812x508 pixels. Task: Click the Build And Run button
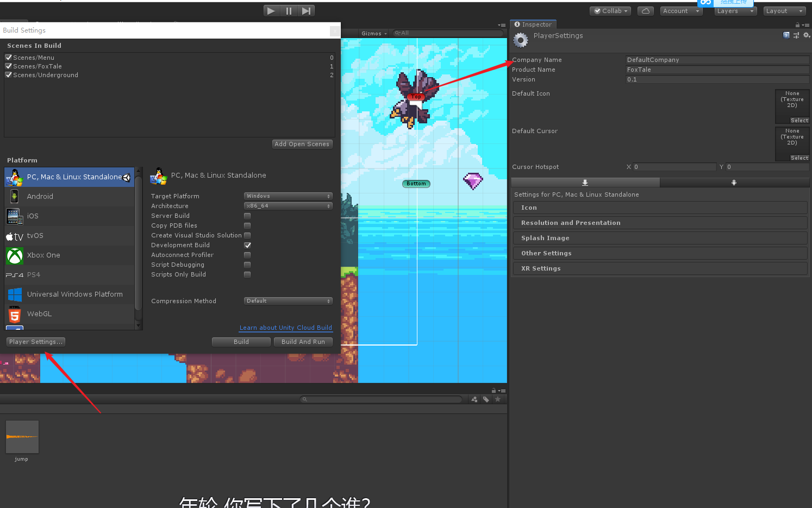pyautogui.click(x=303, y=342)
